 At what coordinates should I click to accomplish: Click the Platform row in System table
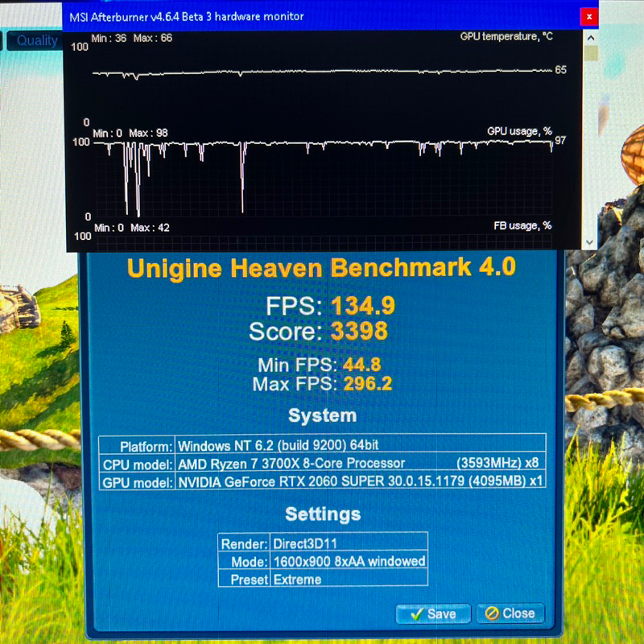click(x=322, y=445)
